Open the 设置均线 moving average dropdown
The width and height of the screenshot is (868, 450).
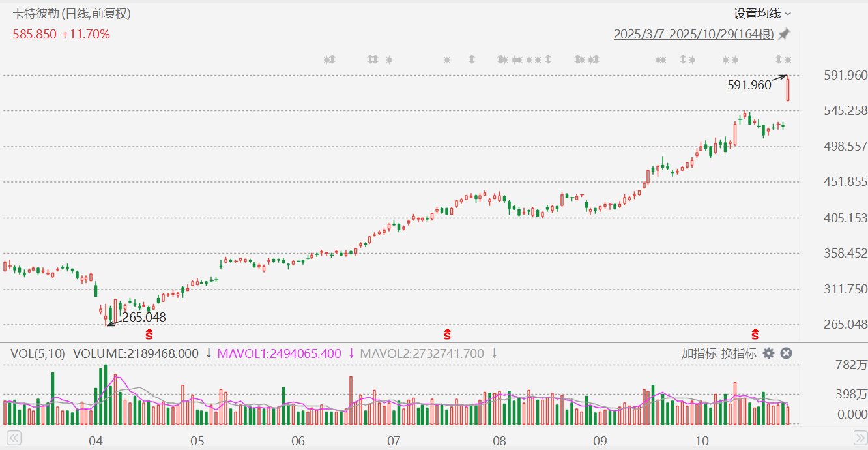coord(762,14)
